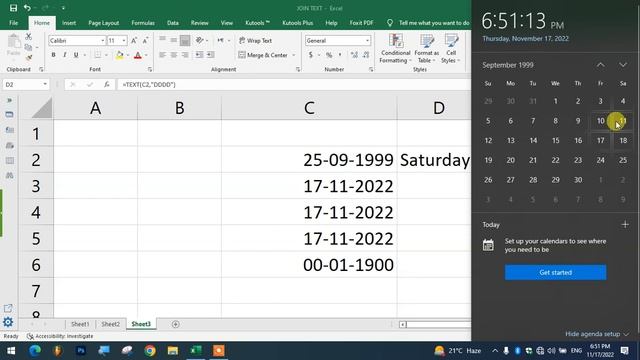This screenshot has height=360, width=640.
Task: Switch to the Insert tab
Action: tap(69, 23)
